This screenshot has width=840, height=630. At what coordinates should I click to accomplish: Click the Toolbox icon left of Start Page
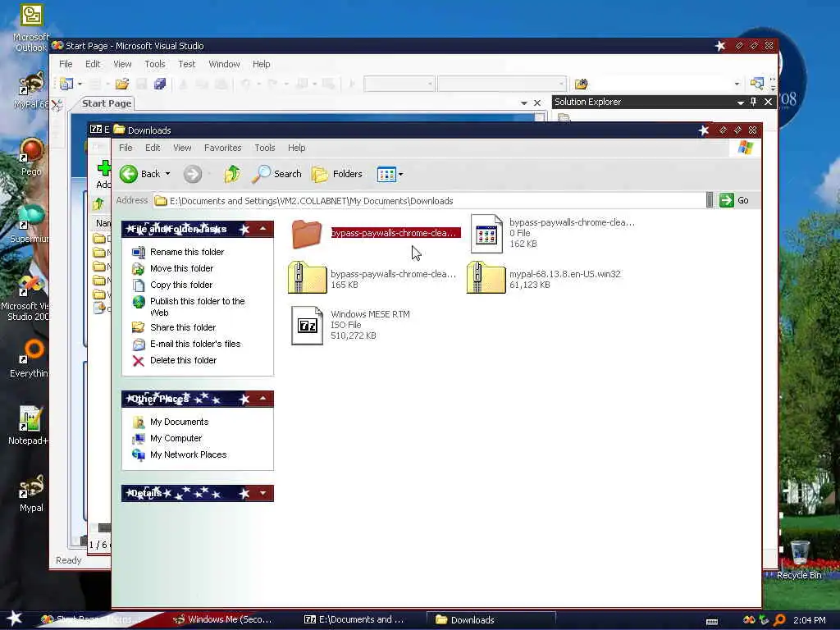click(x=57, y=104)
